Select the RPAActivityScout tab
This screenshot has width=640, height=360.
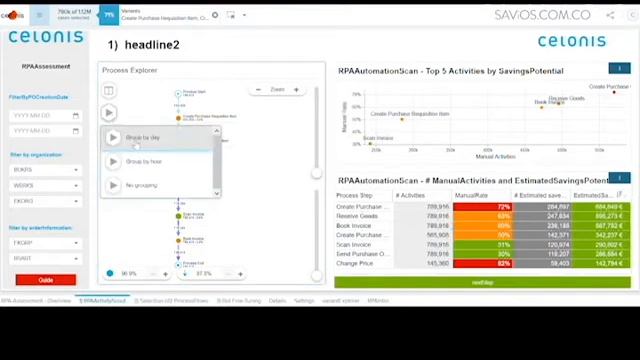(x=102, y=301)
